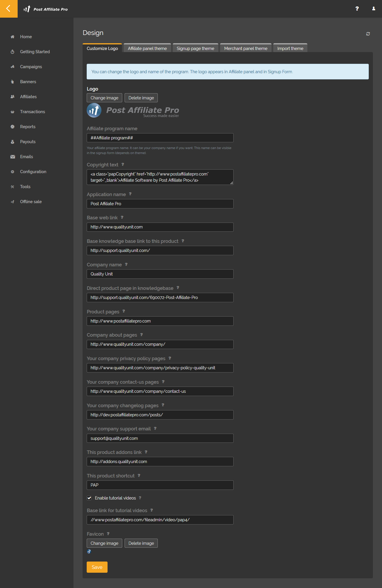Click the Reports pie chart icon

[x=12, y=127]
